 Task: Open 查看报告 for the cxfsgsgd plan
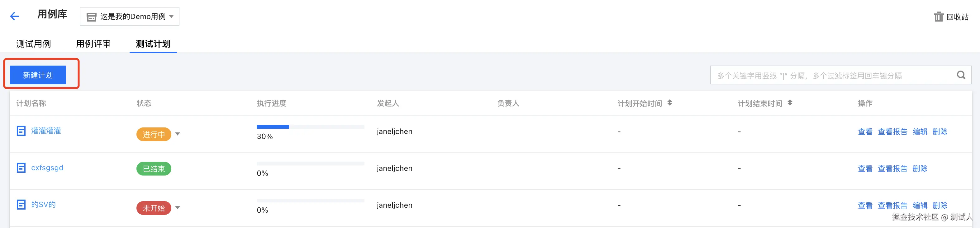pyautogui.click(x=892, y=169)
